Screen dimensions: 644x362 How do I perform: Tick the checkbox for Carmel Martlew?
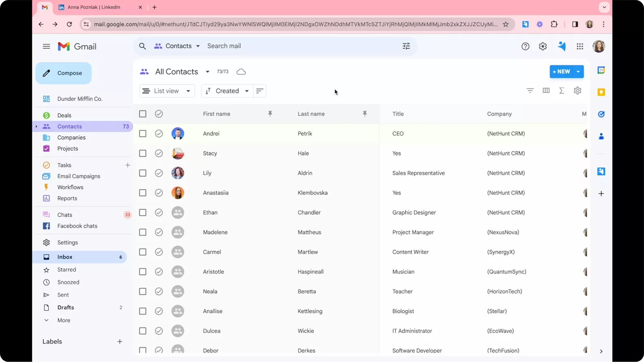(143, 252)
